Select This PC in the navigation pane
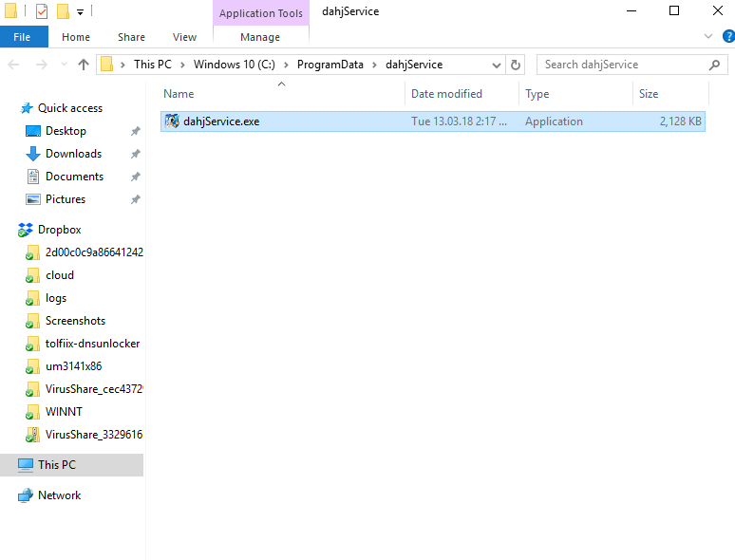The image size is (735, 560). 56,465
